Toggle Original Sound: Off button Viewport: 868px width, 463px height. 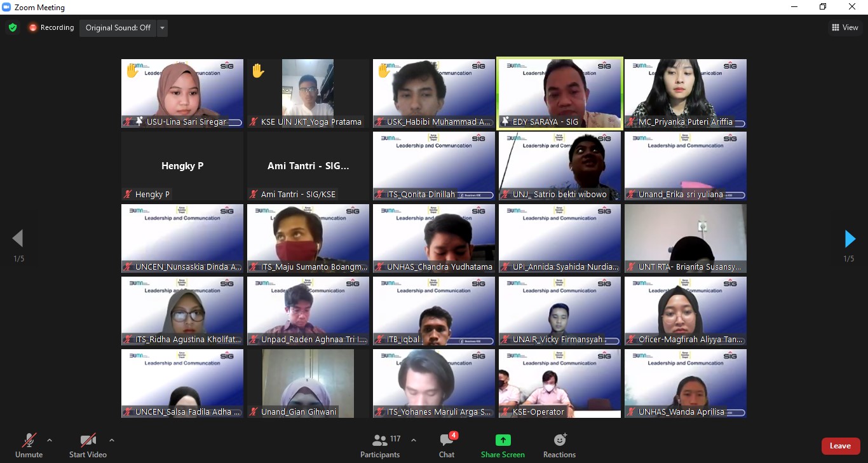[118, 28]
